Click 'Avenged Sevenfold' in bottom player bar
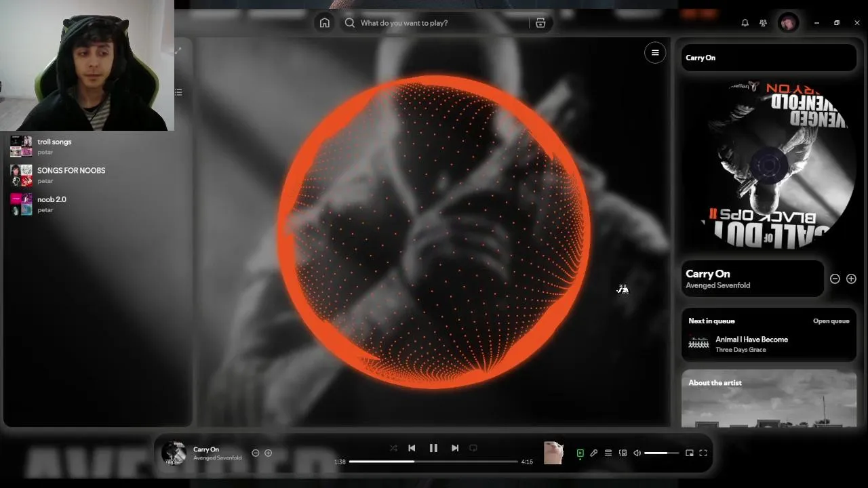 coord(217,458)
